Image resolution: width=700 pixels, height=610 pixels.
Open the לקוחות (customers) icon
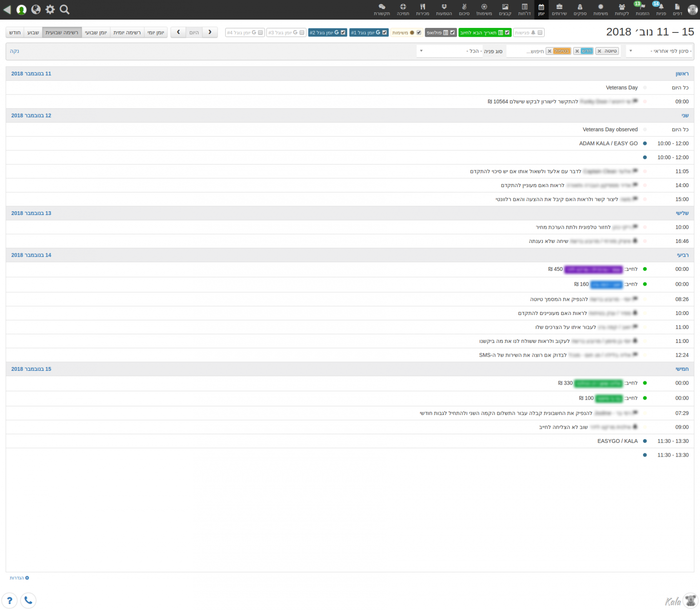[x=622, y=10]
